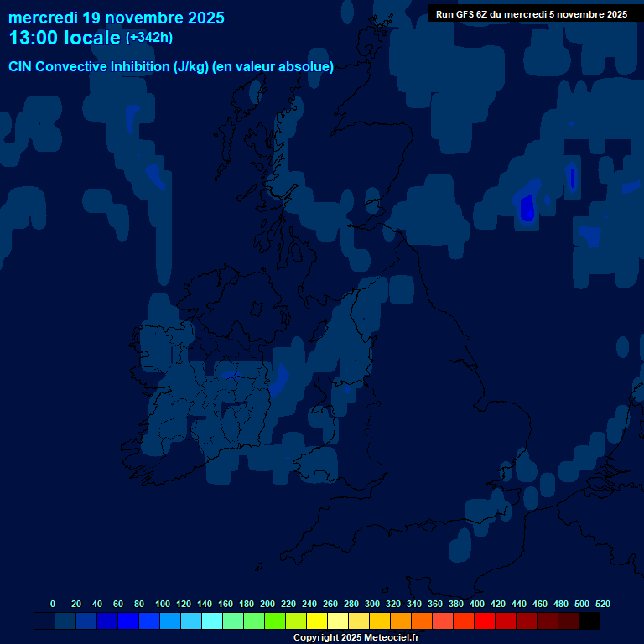The image size is (644, 644).
Task: Click the date title mercredi 19 novembre 2025
Action: [117, 18]
